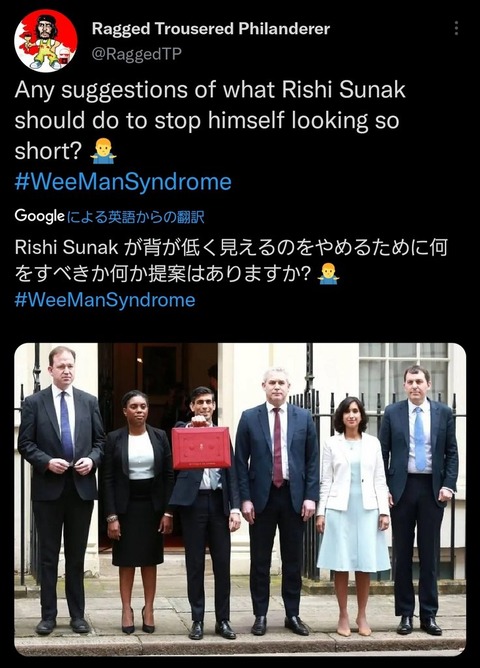Open the @RaggedTP handle link
This screenshot has height=668, width=480.
[137, 54]
